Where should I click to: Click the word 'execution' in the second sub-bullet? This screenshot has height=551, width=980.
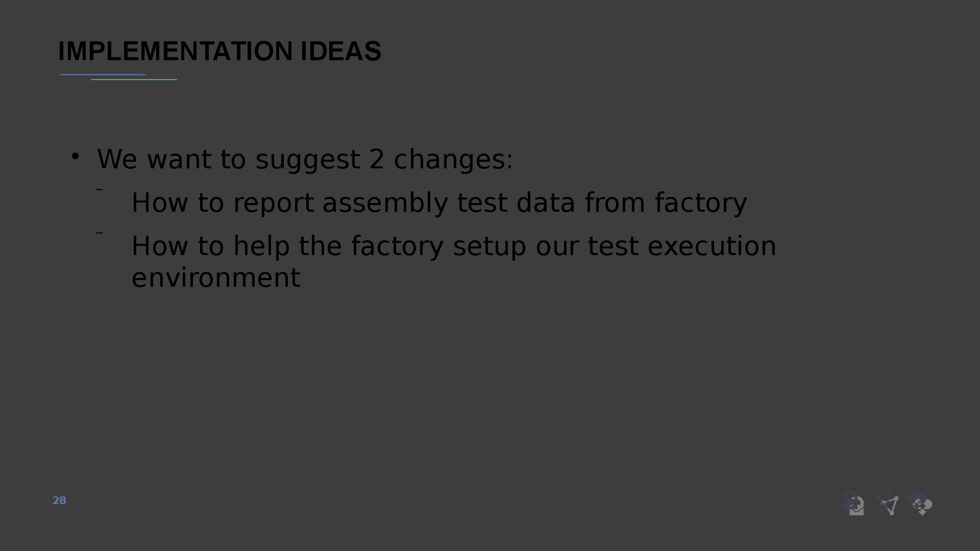click(712, 246)
